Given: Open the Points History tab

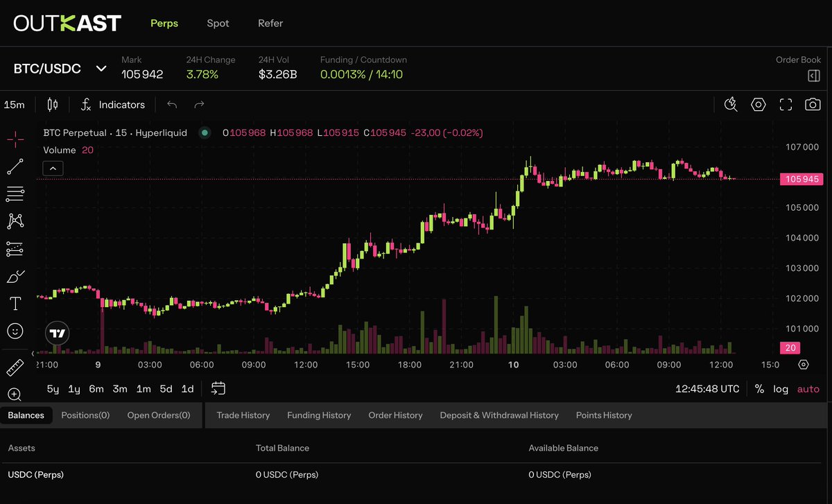Looking at the screenshot, I should 604,415.
